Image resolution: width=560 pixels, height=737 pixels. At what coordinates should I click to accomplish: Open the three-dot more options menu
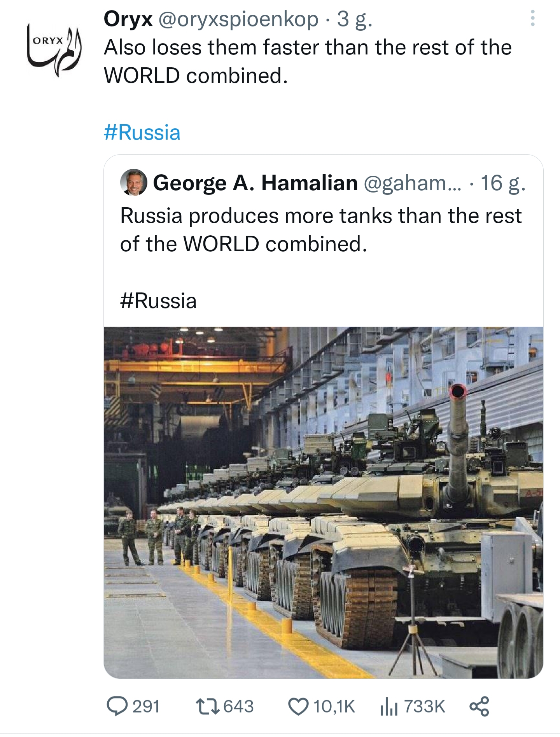point(532,19)
